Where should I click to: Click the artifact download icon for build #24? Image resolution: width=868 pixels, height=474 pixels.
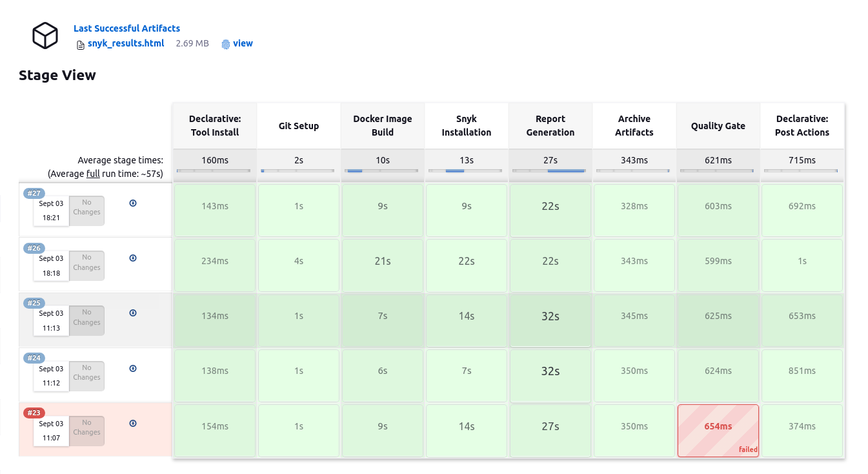133,368
